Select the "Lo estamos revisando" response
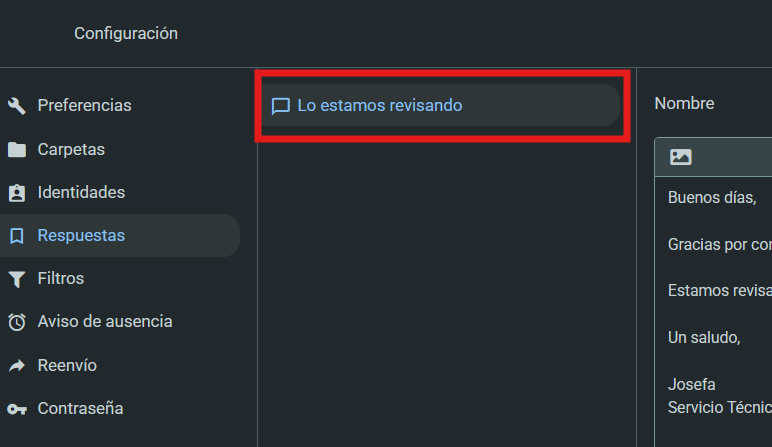The width and height of the screenshot is (772, 447). click(380, 104)
